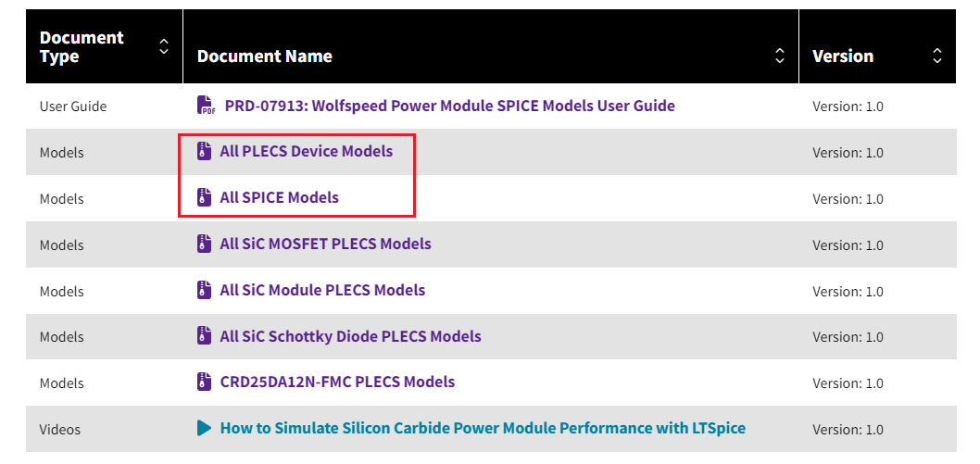
Task: Open All SiC MOSFET PLECS Models link
Action: click(x=325, y=245)
